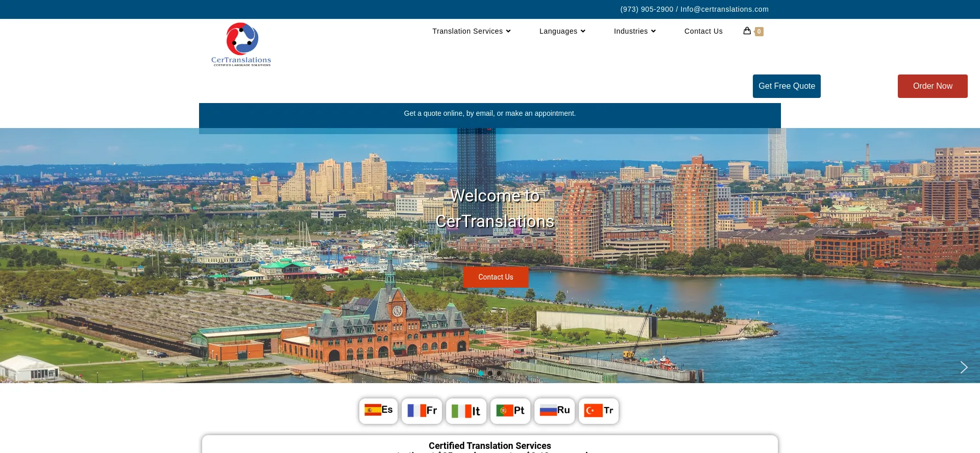Advance slider with next arrow

pyautogui.click(x=964, y=367)
